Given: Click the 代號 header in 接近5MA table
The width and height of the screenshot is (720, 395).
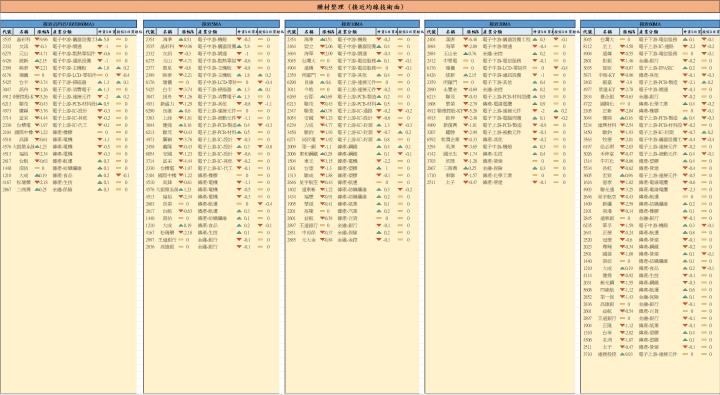Looking at the screenshot, I should tap(150, 32).
